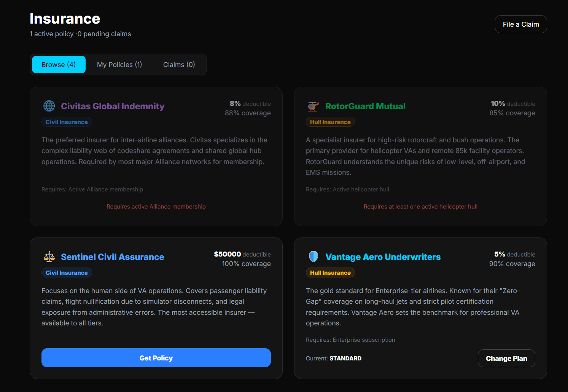
Task: Click the "88% coverage" value
Action: click(248, 113)
